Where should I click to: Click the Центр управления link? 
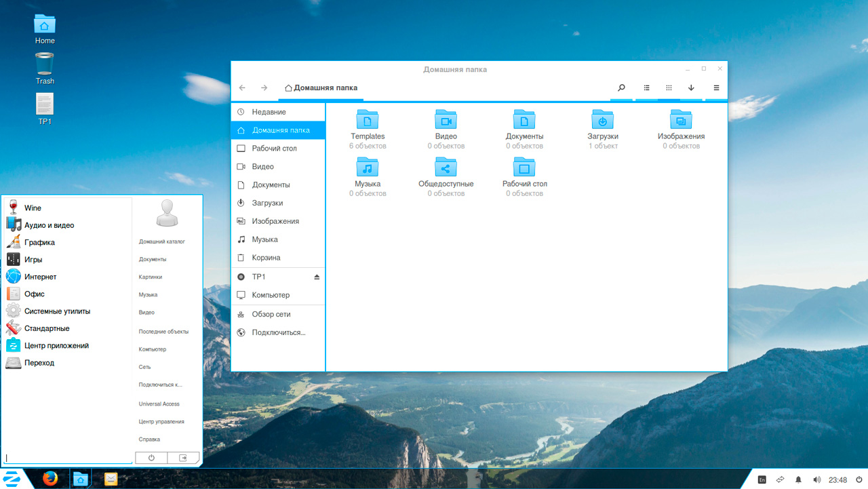click(x=161, y=422)
